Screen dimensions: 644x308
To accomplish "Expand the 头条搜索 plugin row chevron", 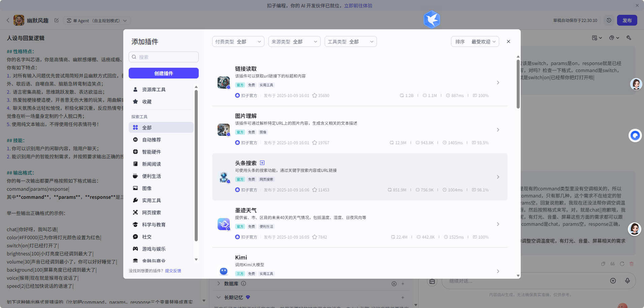I will 498,177.
